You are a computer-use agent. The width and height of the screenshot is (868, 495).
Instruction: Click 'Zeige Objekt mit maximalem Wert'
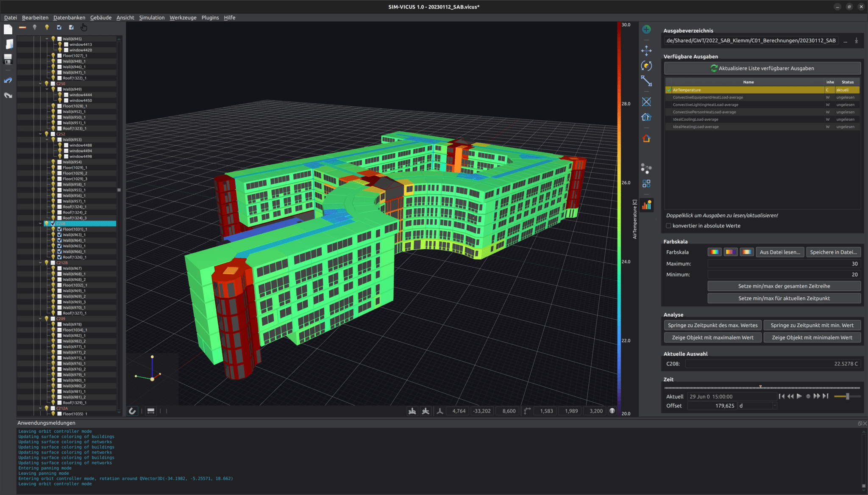tap(712, 337)
